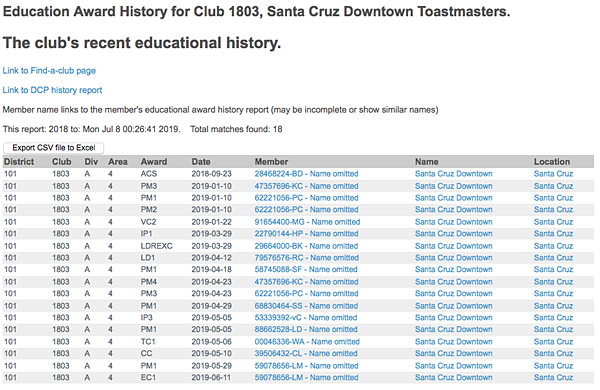Viewport: 600px width, 390px height.
Task: Open the Link to DCP history report
Action: 52,90
